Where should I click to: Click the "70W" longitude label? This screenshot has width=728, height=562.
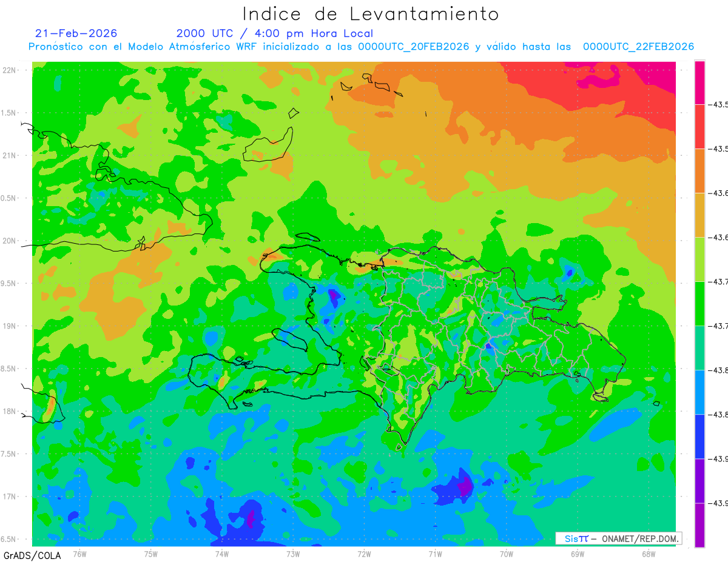[506, 554]
